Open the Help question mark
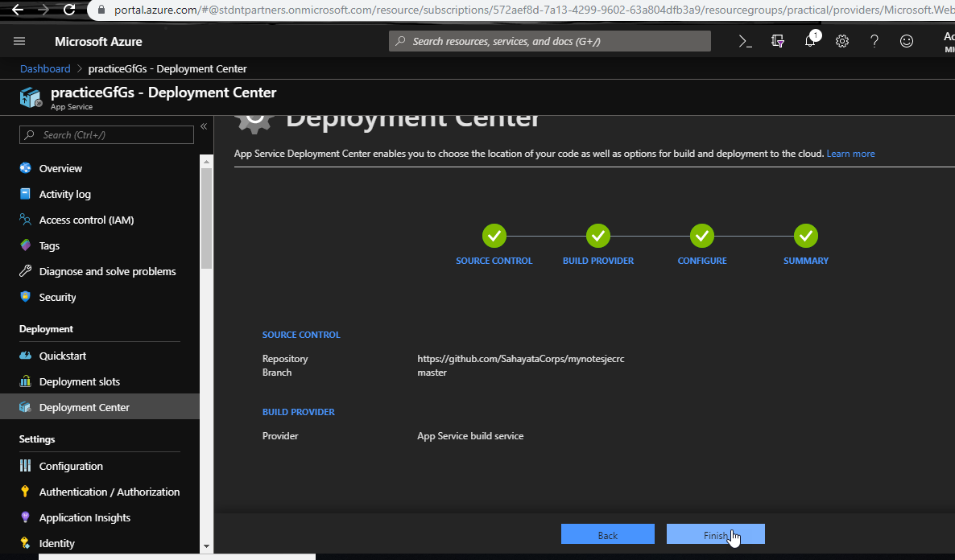The image size is (955, 560). [874, 41]
